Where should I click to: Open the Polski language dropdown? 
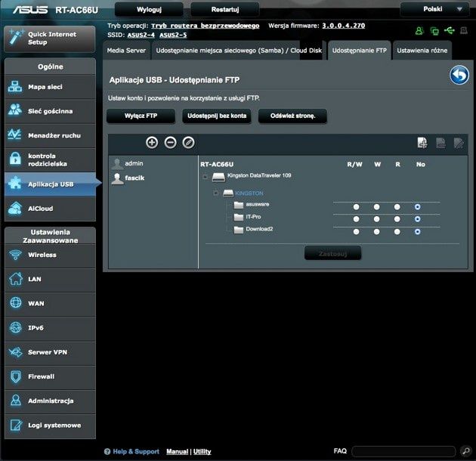coord(436,9)
